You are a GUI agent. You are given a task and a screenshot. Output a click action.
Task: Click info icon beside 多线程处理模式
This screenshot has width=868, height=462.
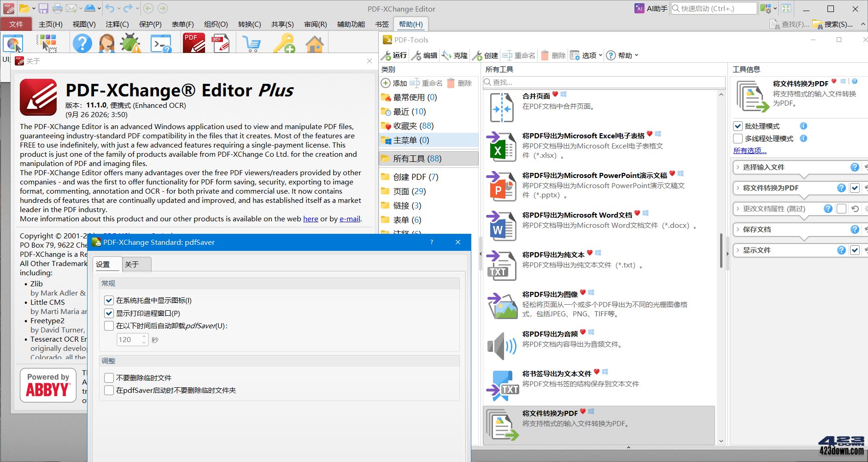(x=803, y=138)
